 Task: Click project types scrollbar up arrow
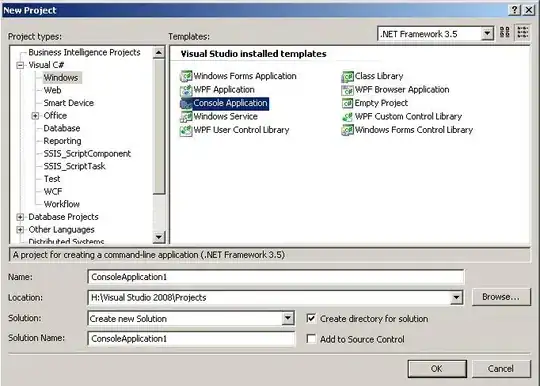(x=159, y=53)
